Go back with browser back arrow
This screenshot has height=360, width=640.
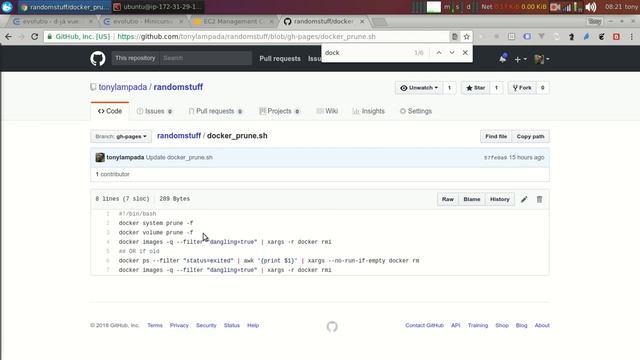pos(9,37)
